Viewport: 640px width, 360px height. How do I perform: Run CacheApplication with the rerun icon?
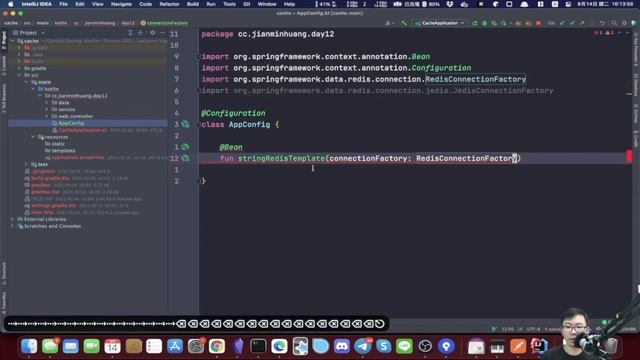coord(474,23)
